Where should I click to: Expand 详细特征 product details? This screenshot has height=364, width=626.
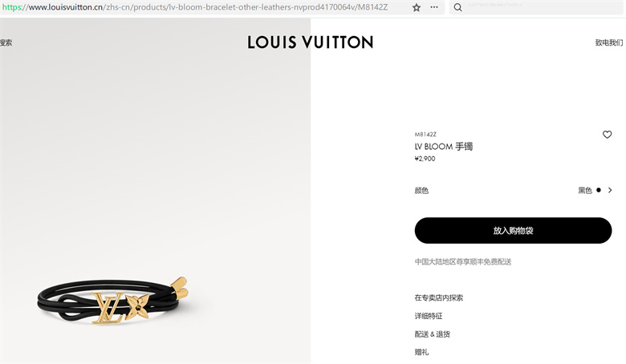click(429, 316)
